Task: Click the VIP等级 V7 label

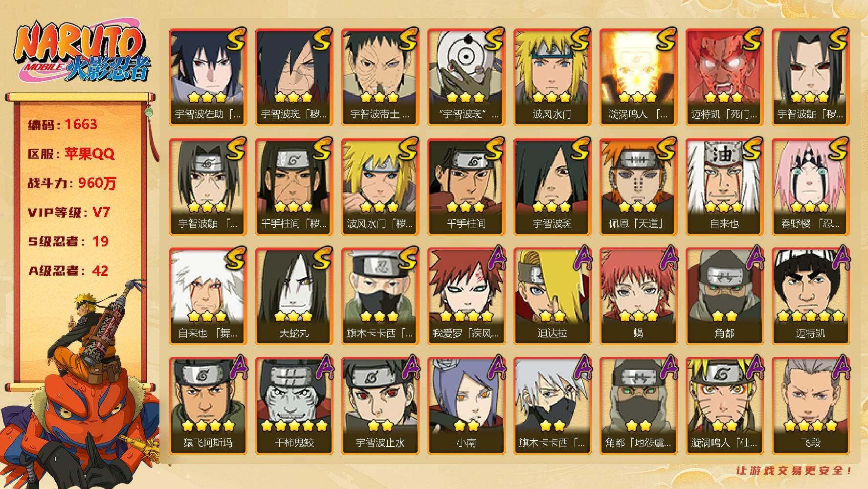Action: tap(68, 212)
